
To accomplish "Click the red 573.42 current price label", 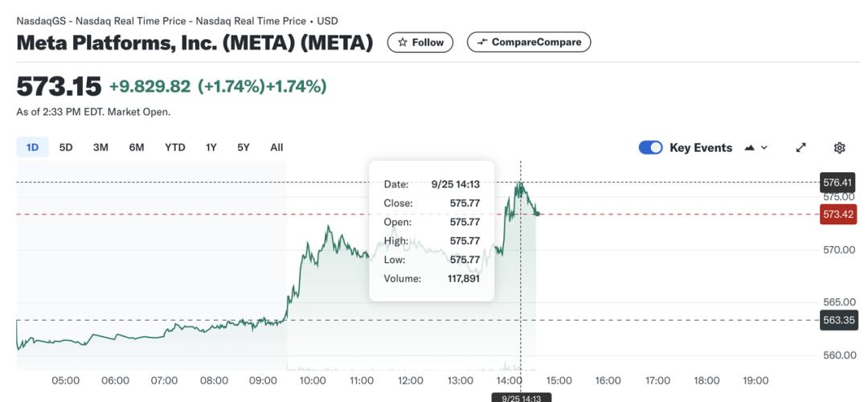I will 837,214.
